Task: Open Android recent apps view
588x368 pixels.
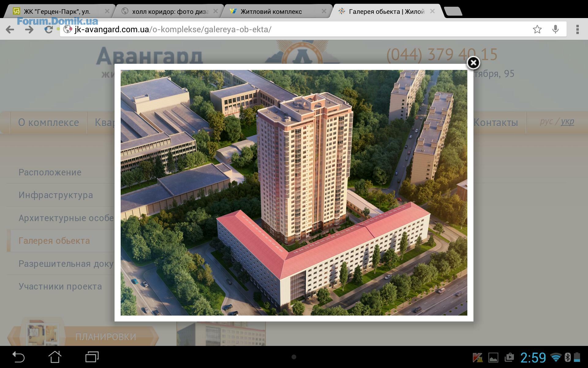Action: 92,357
